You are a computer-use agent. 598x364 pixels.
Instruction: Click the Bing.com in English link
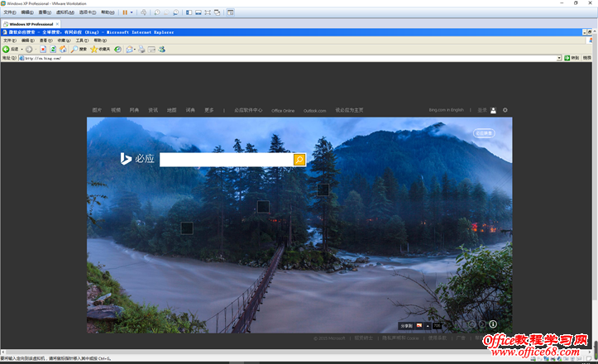(x=446, y=110)
